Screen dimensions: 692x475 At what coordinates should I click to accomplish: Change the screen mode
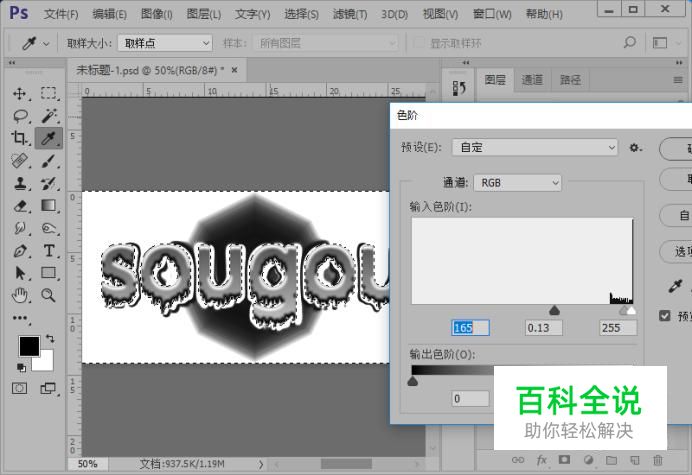pos(48,388)
